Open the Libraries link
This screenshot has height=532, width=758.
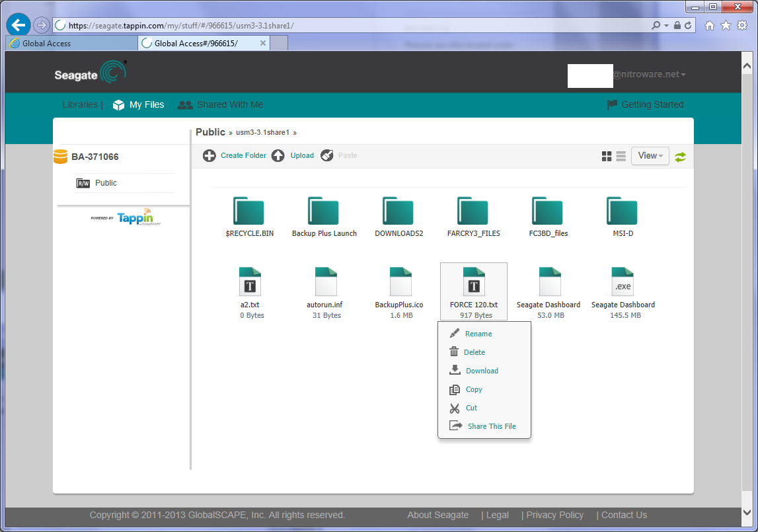coord(80,104)
